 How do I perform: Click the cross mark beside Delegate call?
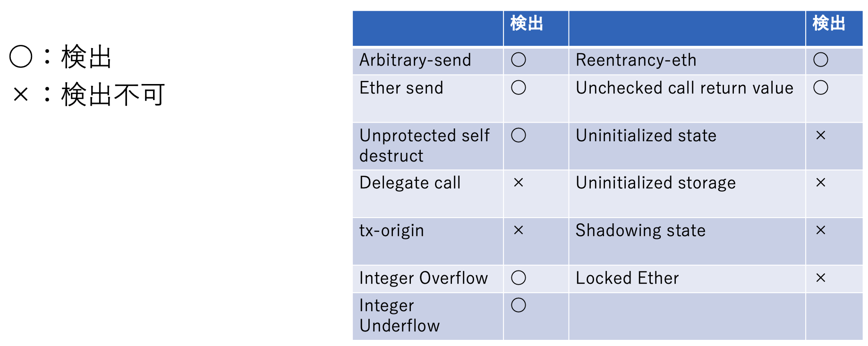pyautogui.click(x=518, y=183)
